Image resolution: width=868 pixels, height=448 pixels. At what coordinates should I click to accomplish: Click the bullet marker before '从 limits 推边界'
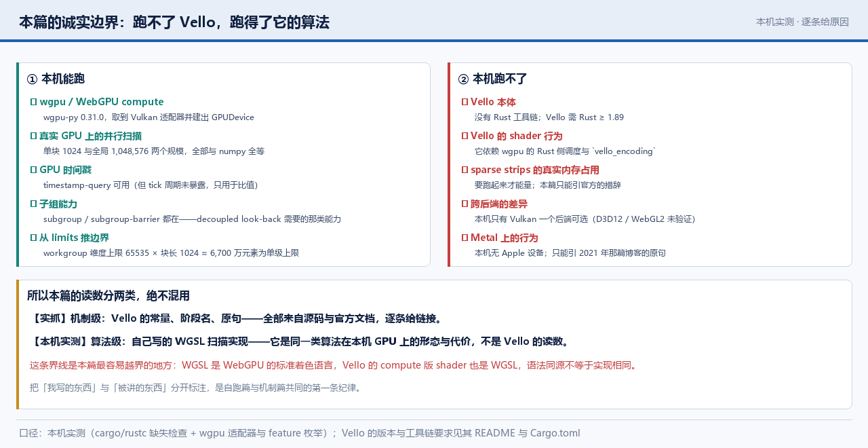click(x=33, y=238)
